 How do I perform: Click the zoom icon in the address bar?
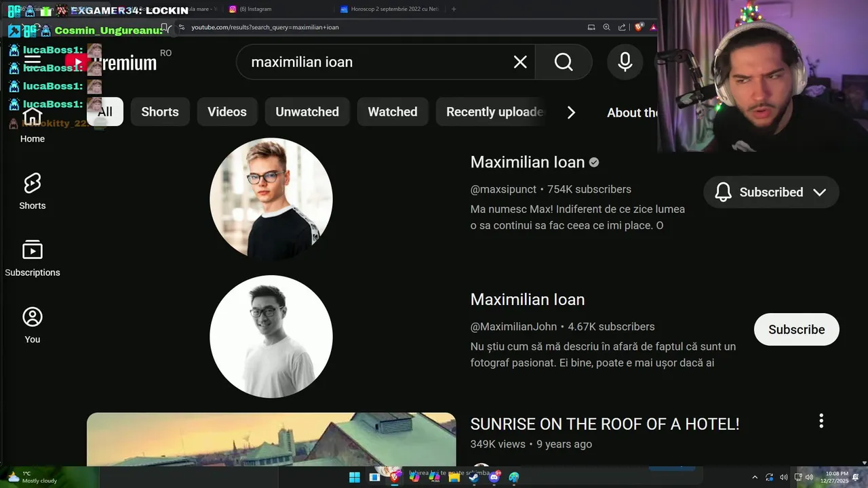pyautogui.click(x=606, y=27)
